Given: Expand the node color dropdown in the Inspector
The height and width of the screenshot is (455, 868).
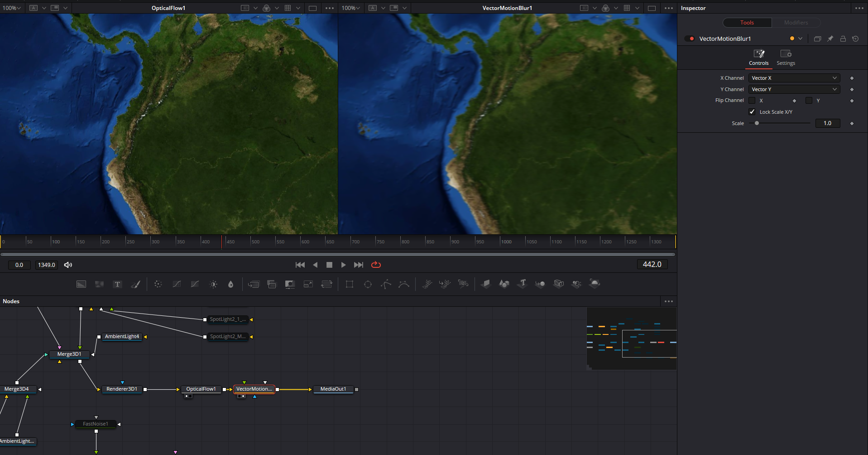Looking at the screenshot, I should [x=800, y=39].
